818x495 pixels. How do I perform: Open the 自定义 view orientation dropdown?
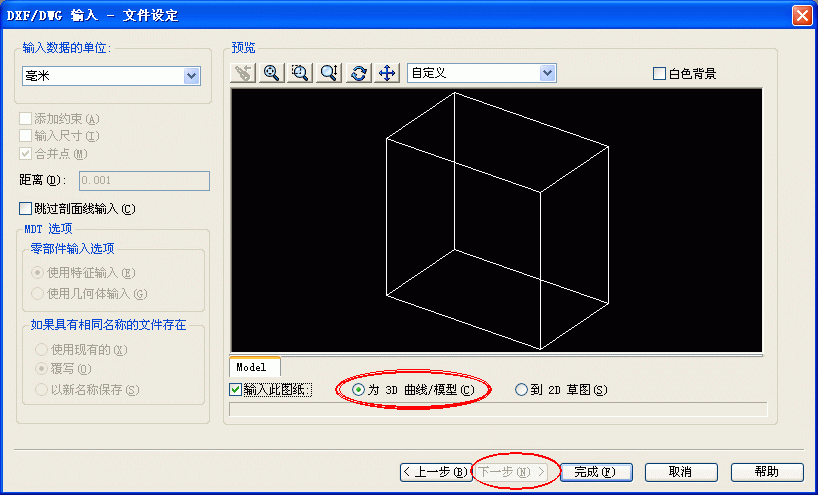click(547, 73)
